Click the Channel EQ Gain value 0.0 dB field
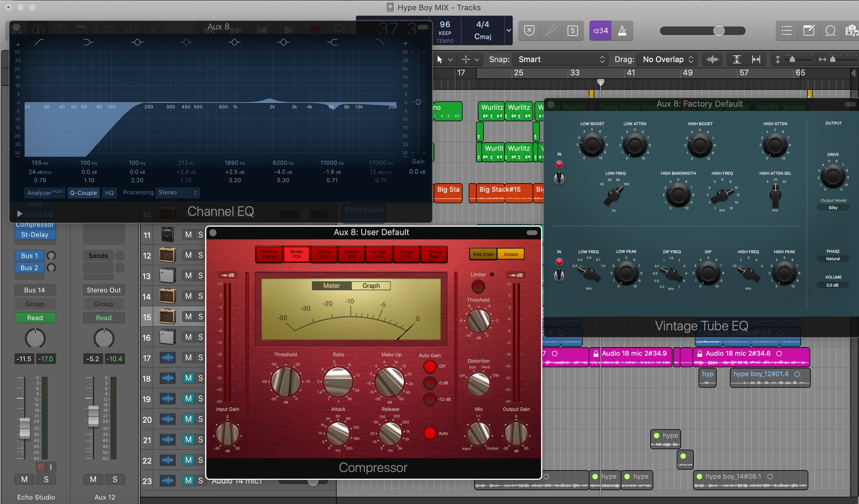This screenshot has width=859, height=504. pos(417,172)
